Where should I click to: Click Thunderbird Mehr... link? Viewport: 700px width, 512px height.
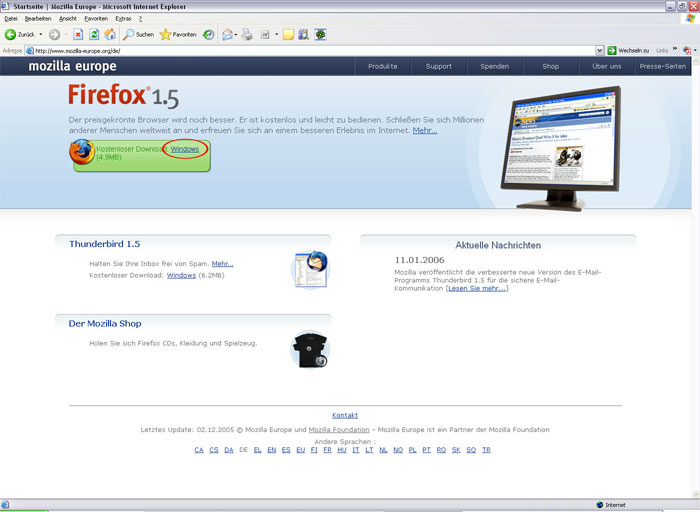[x=222, y=264]
